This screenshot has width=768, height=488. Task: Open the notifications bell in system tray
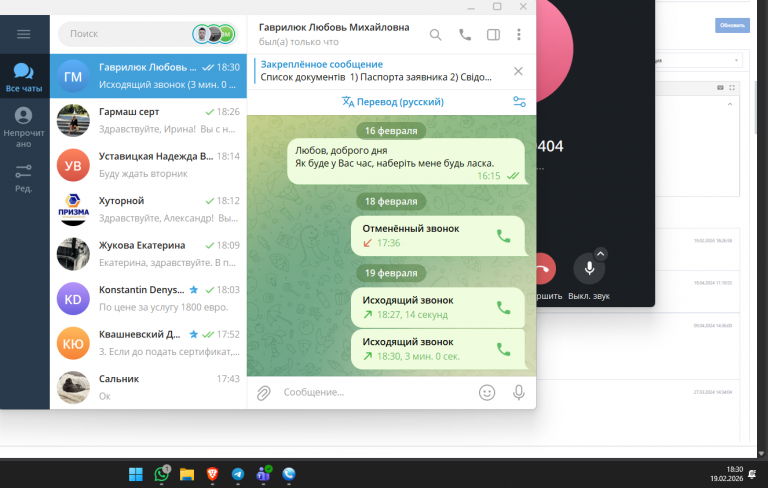(752, 474)
